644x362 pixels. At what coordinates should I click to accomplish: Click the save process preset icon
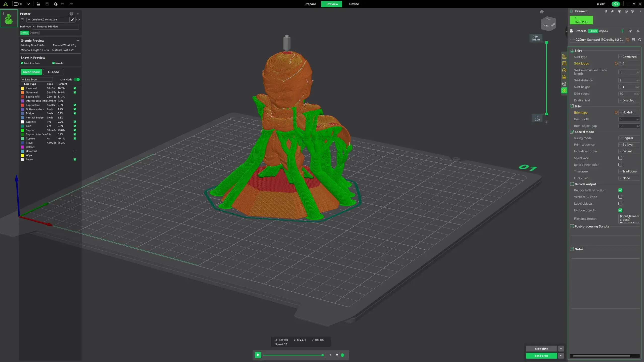click(633, 40)
